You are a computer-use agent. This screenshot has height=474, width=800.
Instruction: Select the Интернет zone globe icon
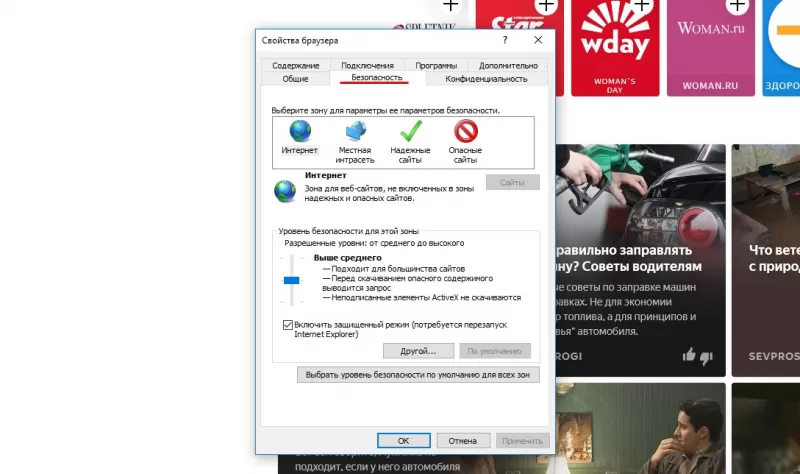click(300, 131)
